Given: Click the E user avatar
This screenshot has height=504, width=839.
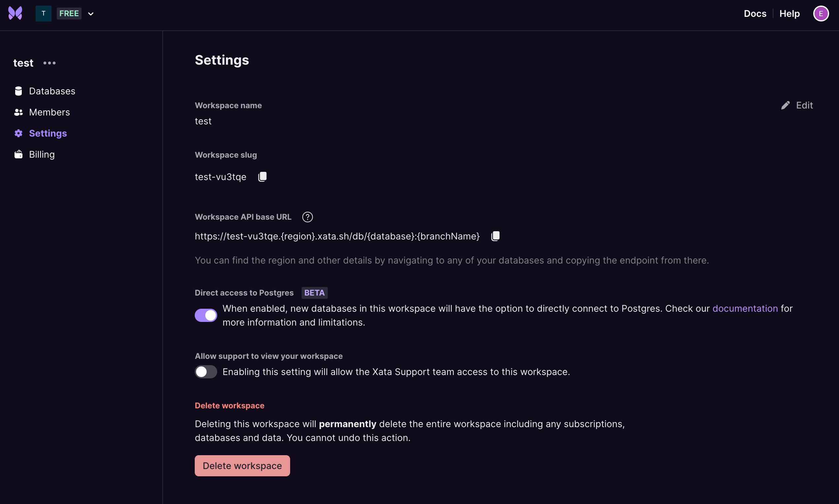Looking at the screenshot, I should click(x=821, y=14).
